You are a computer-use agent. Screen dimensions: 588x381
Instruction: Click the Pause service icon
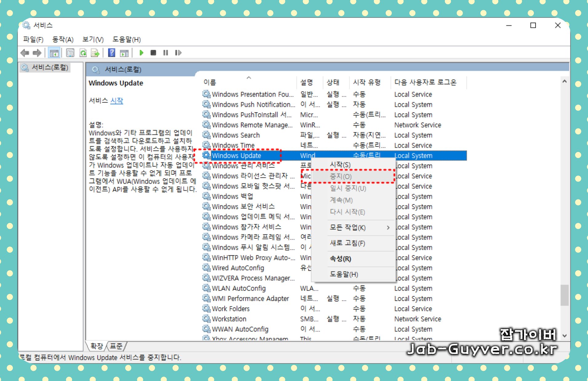click(165, 53)
